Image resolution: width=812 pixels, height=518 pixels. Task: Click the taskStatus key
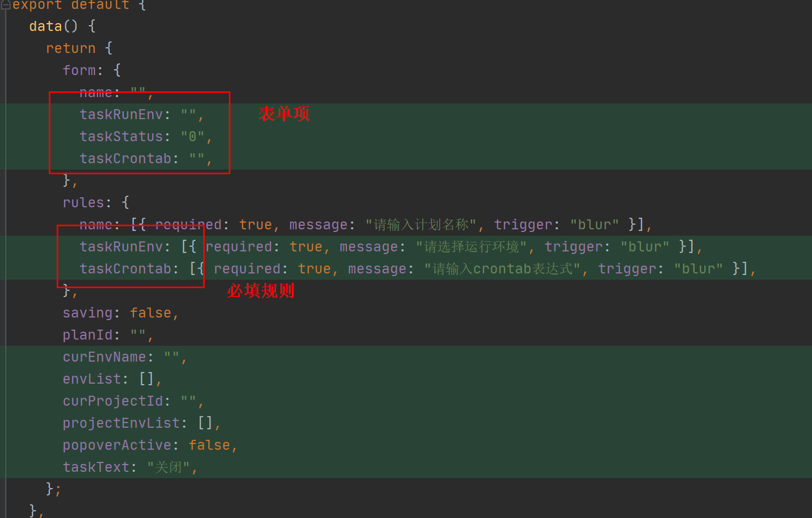coord(121,136)
